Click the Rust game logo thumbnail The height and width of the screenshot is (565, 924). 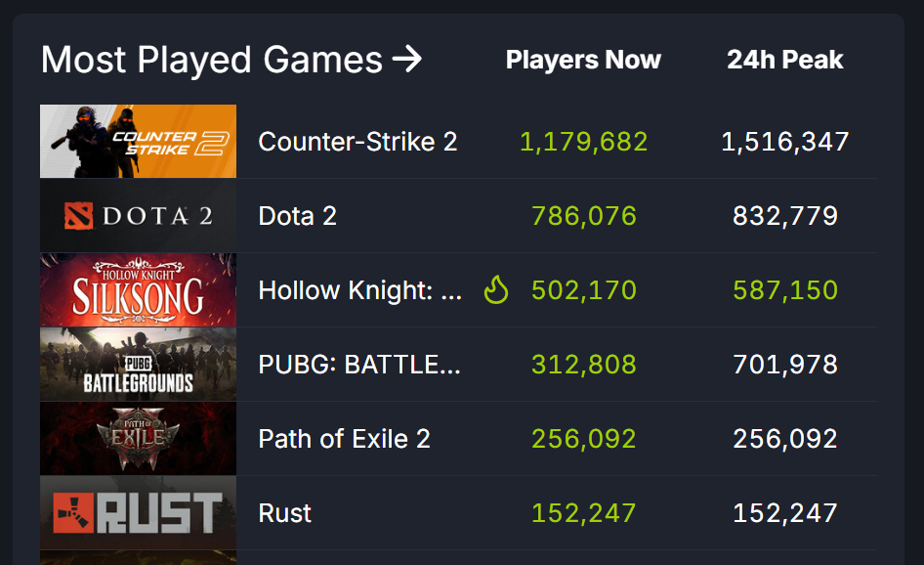[x=138, y=513]
